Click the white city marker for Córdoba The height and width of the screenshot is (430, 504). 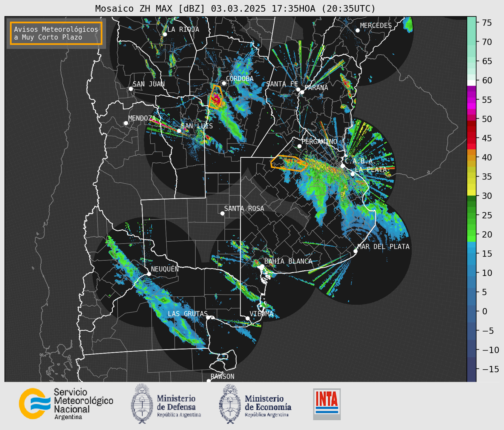pos(224,83)
